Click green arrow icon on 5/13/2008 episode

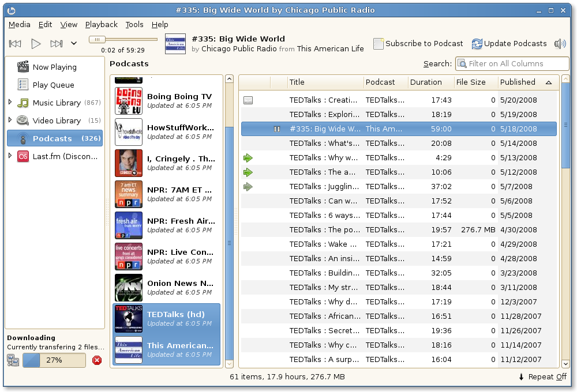click(x=248, y=158)
